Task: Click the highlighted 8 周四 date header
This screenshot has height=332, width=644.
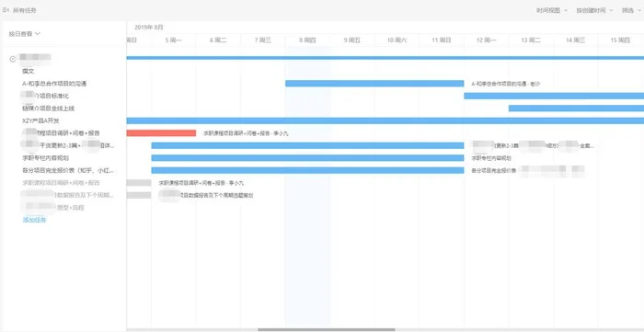Action: [x=307, y=40]
